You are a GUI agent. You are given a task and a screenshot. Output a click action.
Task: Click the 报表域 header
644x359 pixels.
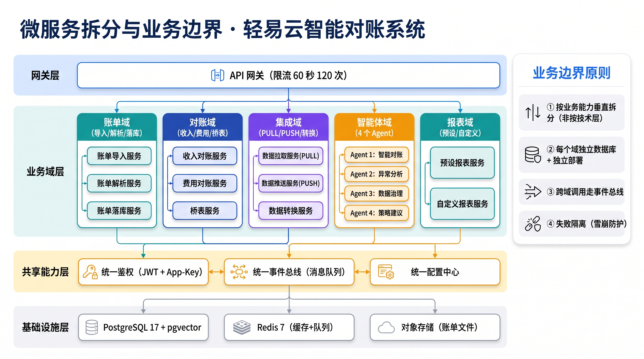pyautogui.click(x=460, y=127)
